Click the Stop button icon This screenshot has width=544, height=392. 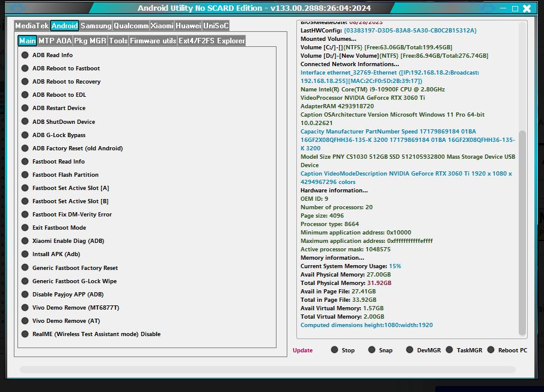(334, 350)
